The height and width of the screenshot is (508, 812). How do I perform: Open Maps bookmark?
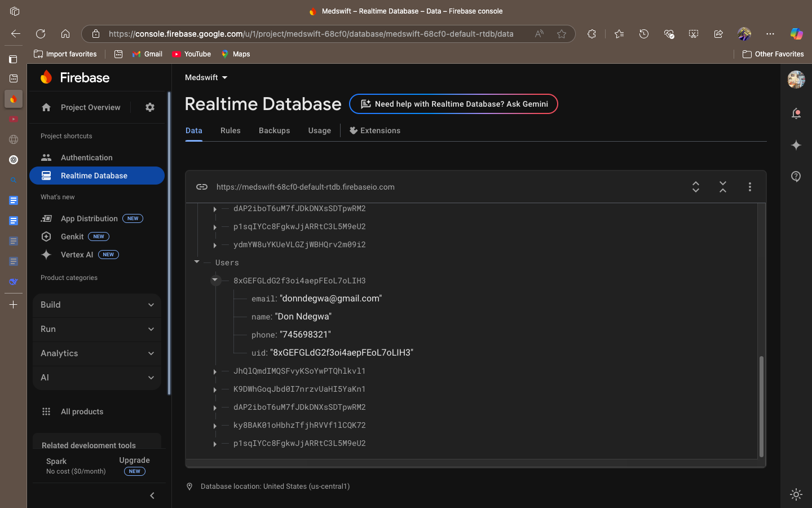click(235, 54)
